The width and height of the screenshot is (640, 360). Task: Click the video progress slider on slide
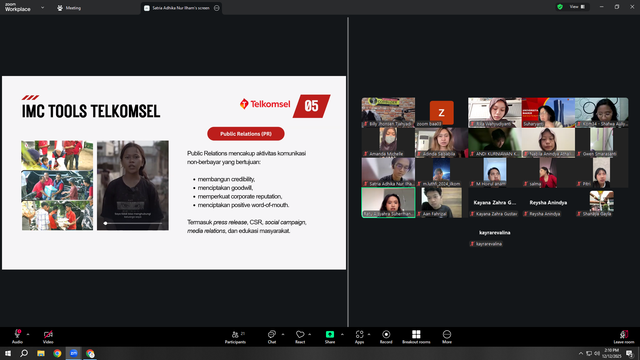[133, 223]
